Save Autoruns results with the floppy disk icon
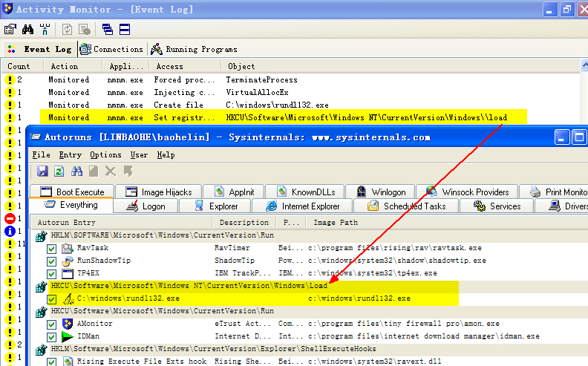Image resolution: width=588 pixels, height=366 pixels. [x=42, y=171]
